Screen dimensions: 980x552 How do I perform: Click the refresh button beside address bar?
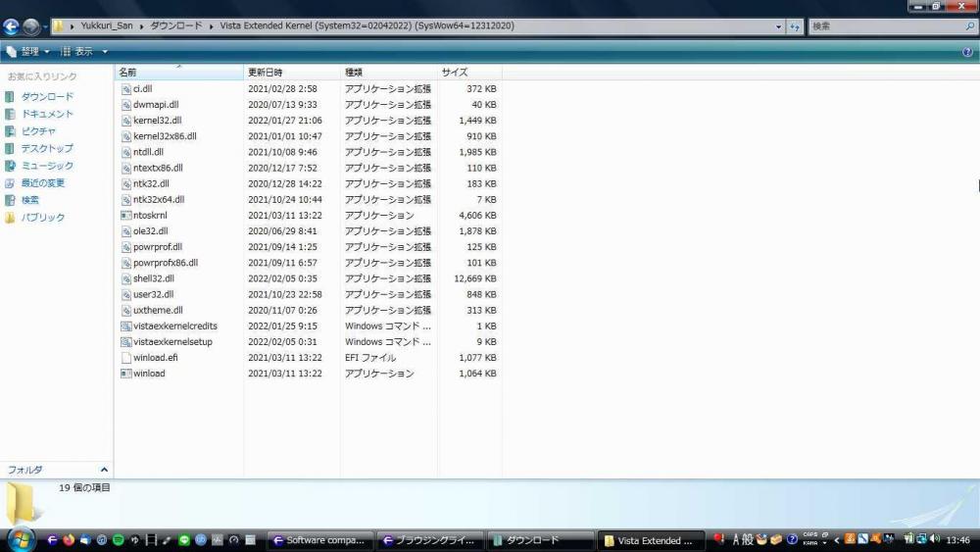click(795, 26)
